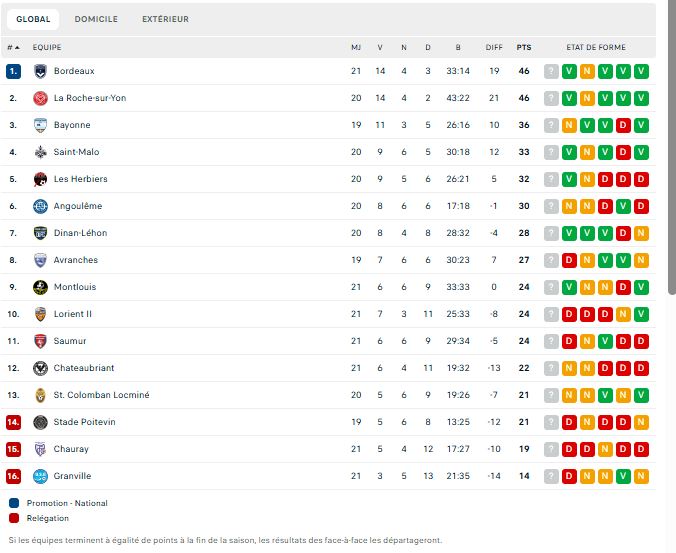Click the Saint-Malo club logo
This screenshot has width=676, height=553.
coord(40,152)
